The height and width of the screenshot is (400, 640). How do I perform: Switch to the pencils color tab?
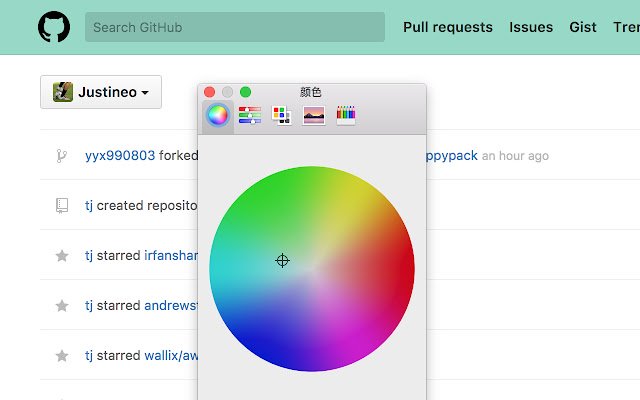[x=346, y=115]
